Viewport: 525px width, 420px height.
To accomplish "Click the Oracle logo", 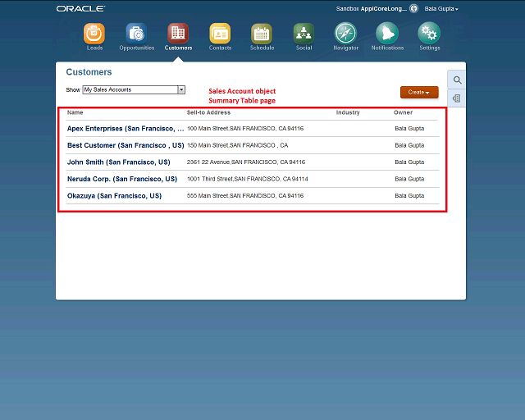I will click(x=80, y=9).
